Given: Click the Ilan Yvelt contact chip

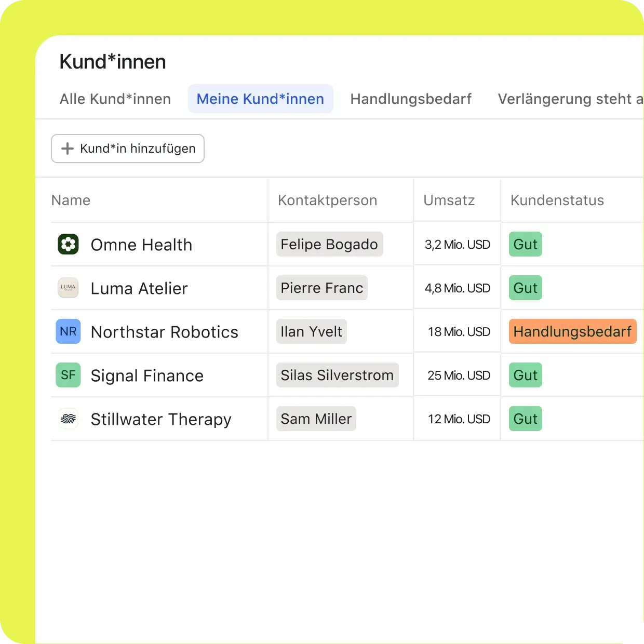Looking at the screenshot, I should click(312, 331).
